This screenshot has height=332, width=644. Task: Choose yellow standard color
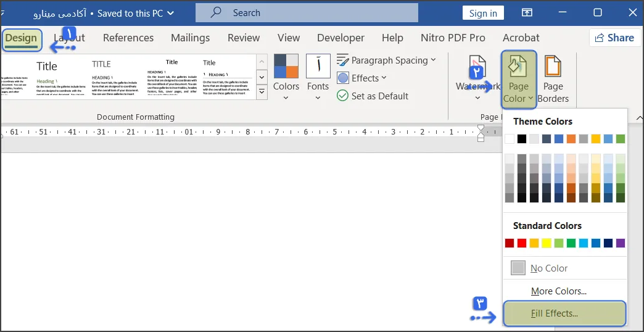tap(547, 243)
